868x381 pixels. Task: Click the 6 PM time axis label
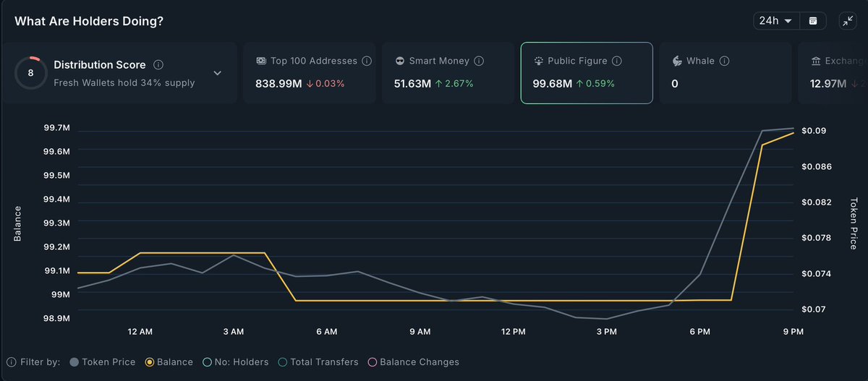click(700, 332)
